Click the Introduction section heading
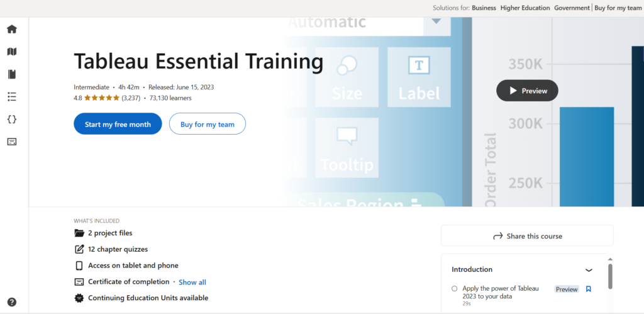Viewport: 644px width, 314px height. tap(472, 269)
